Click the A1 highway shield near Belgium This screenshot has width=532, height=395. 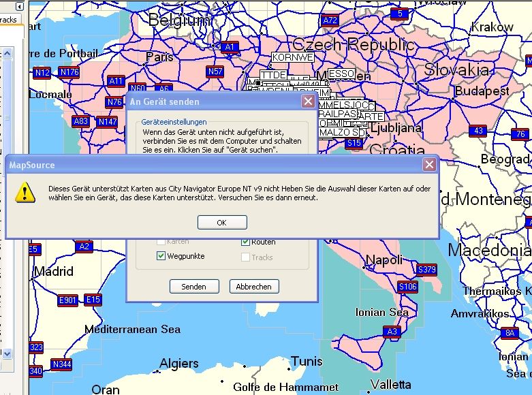click(x=230, y=47)
